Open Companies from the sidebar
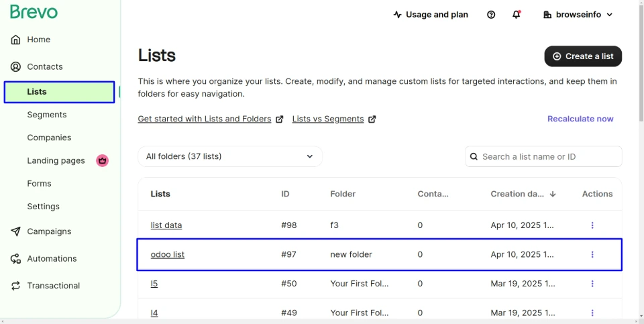The height and width of the screenshot is (324, 644). coord(49,138)
